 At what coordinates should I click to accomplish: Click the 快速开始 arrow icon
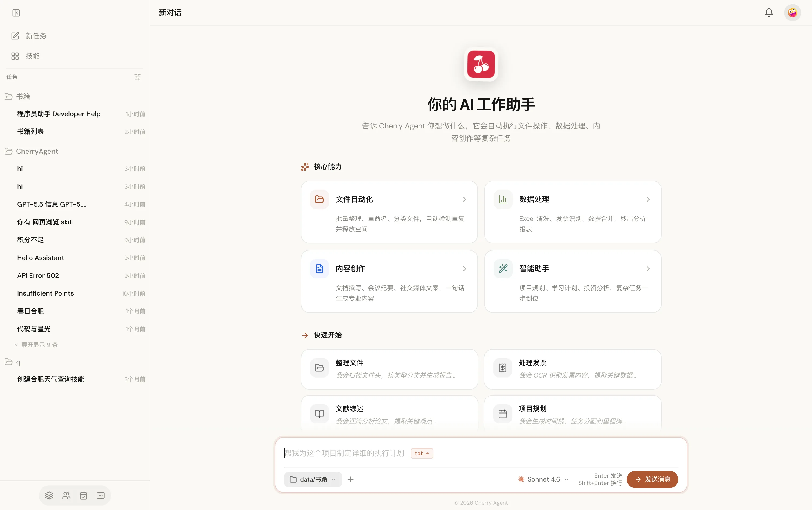point(305,335)
